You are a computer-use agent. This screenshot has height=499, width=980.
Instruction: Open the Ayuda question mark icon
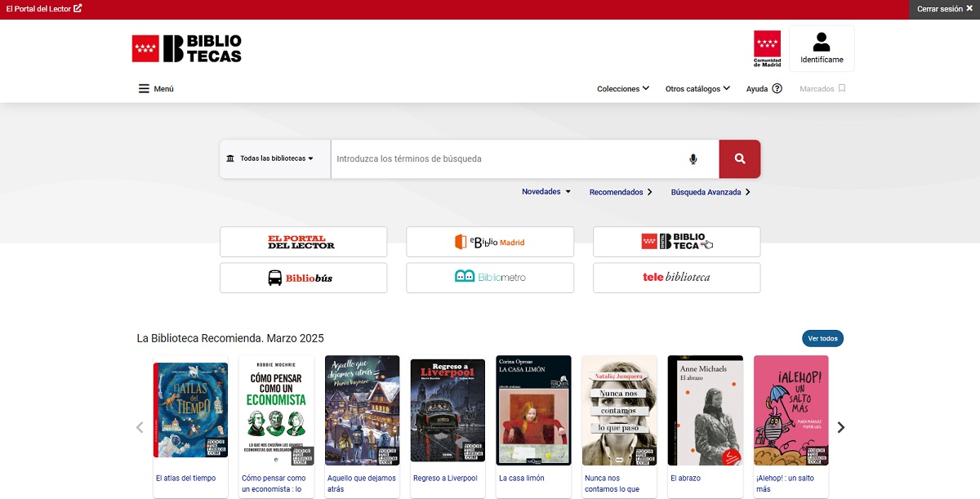coord(777,88)
